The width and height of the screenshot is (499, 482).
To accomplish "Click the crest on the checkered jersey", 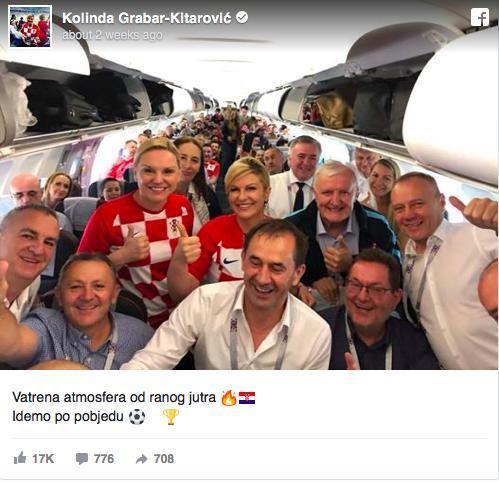I will click(x=174, y=223).
